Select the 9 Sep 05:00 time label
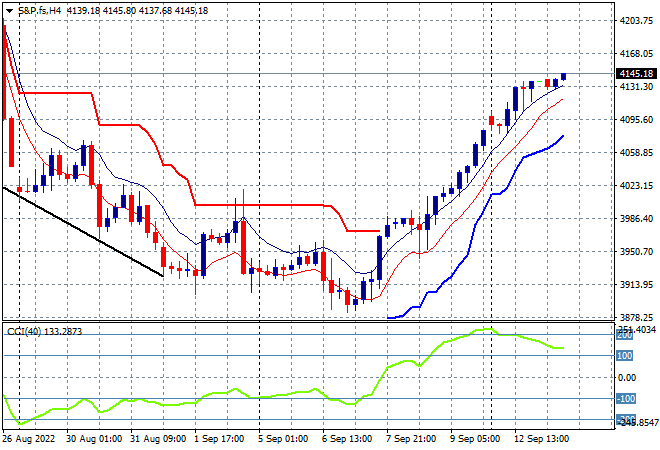This screenshot has width=660, height=450. pyautogui.click(x=475, y=439)
